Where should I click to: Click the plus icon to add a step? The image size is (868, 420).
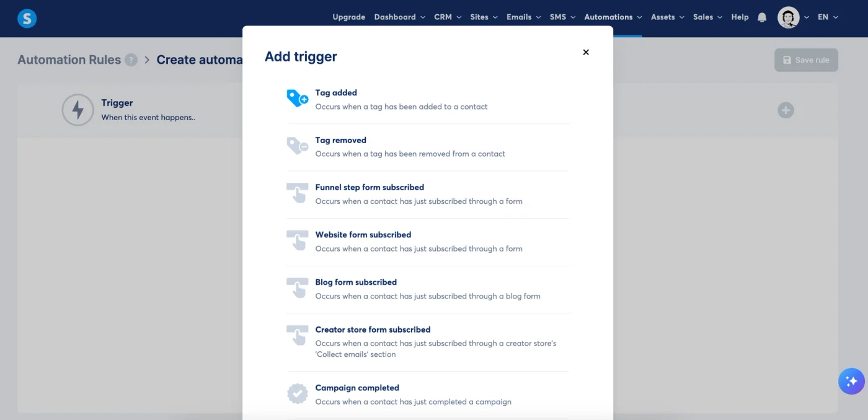pyautogui.click(x=785, y=110)
